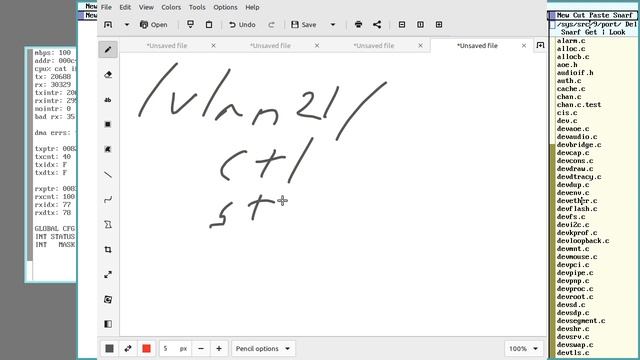Viewport: 640px width, 360px height.
Task: Click the exchange colors icon
Action: 128,349
